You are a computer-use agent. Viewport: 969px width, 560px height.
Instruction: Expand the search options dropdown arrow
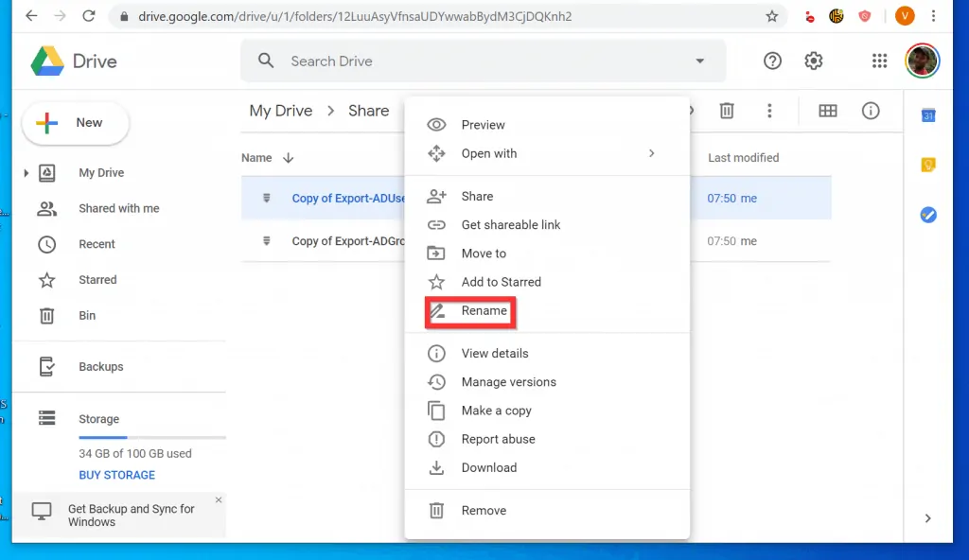click(699, 61)
